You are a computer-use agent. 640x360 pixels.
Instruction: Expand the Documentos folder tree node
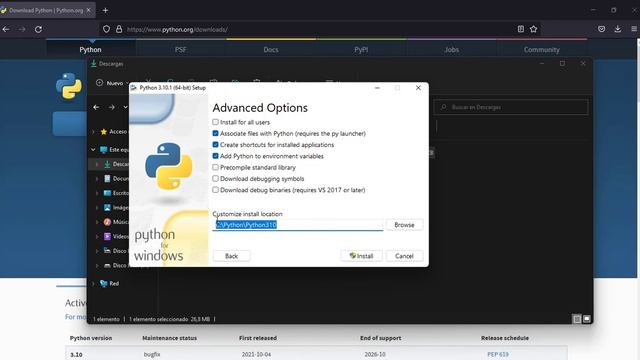point(97,179)
